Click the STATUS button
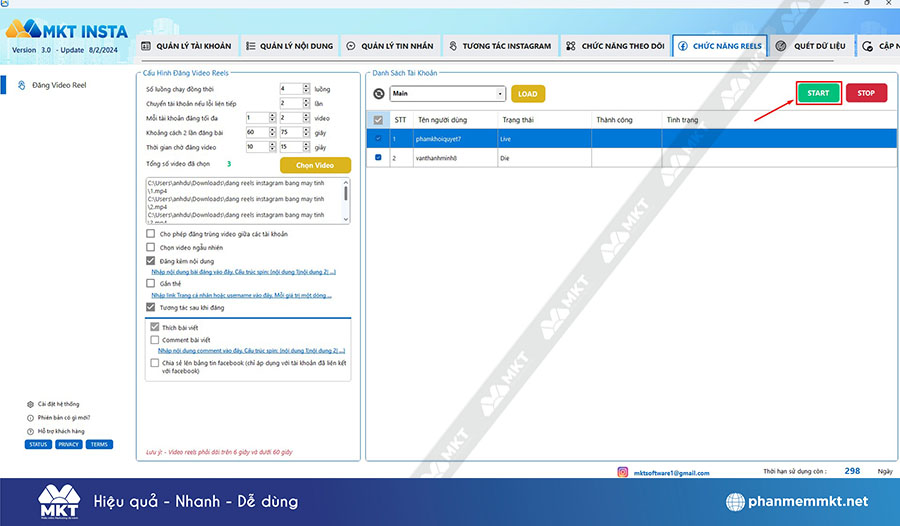The height and width of the screenshot is (526, 900). [x=38, y=444]
